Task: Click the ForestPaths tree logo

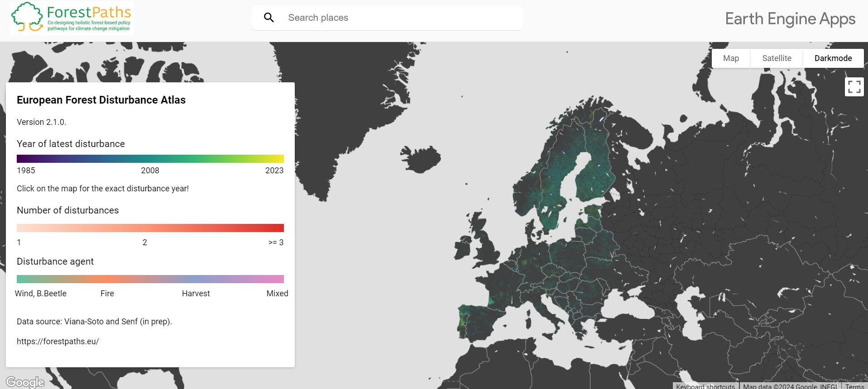Action: click(27, 18)
